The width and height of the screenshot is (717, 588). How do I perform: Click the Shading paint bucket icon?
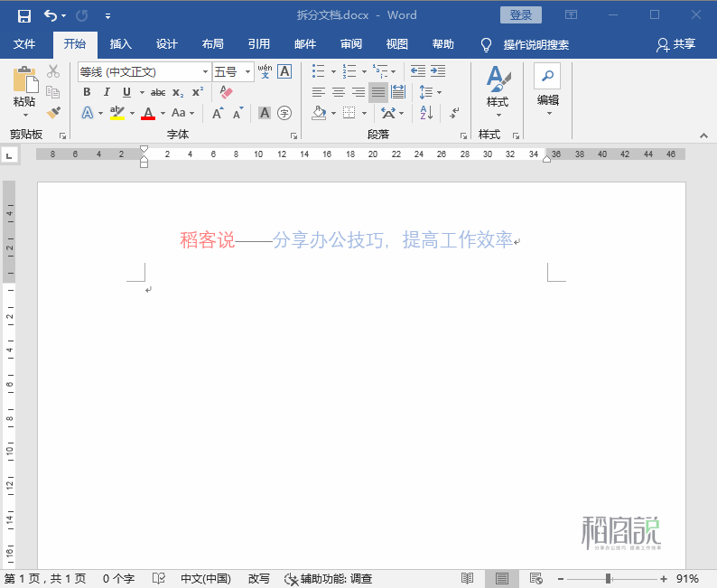coord(319,113)
